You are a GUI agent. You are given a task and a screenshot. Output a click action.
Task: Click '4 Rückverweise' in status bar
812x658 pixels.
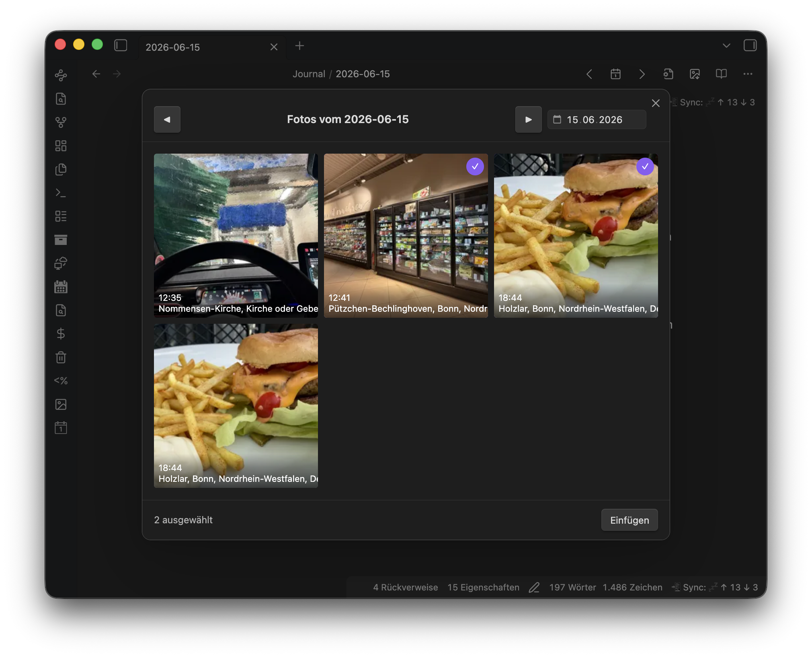pyautogui.click(x=405, y=588)
